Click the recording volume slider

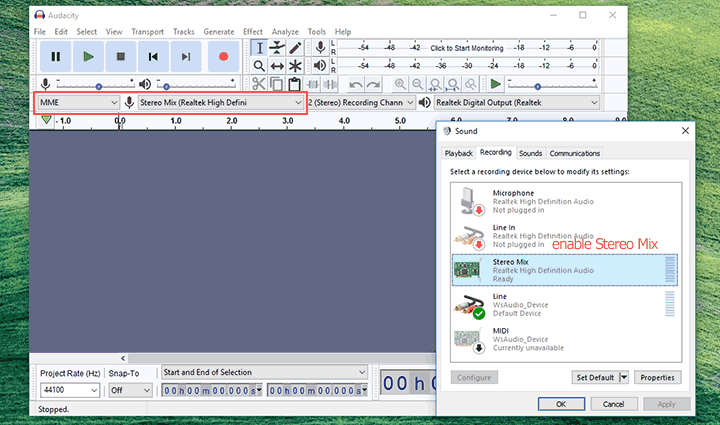point(98,85)
